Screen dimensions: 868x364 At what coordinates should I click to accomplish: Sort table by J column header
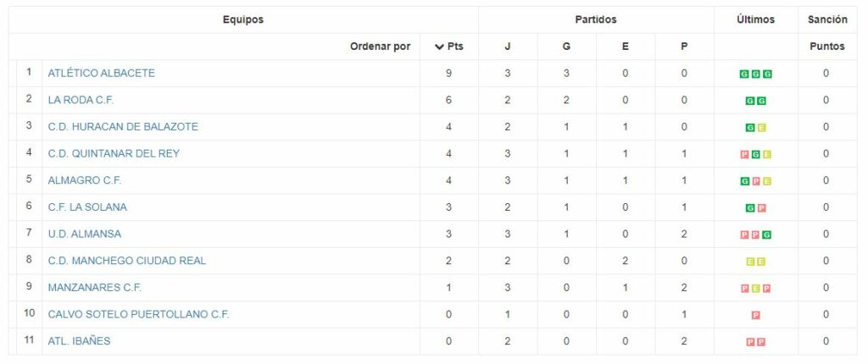507,47
